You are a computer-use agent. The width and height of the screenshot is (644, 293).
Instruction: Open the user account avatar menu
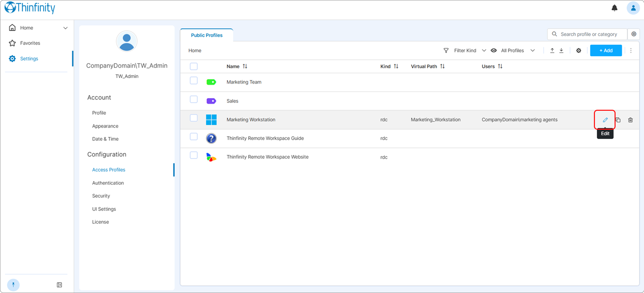pyautogui.click(x=633, y=8)
